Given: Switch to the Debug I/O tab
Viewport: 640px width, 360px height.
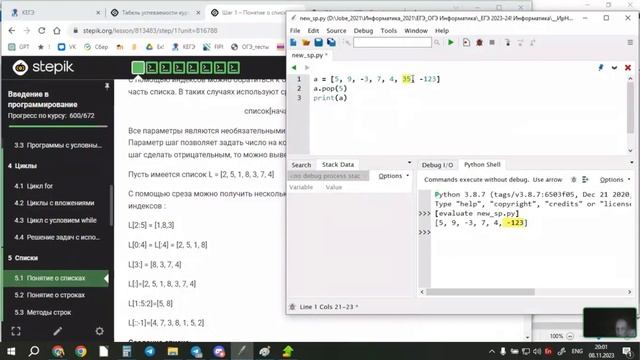Looking at the screenshot, I should coord(437,165).
